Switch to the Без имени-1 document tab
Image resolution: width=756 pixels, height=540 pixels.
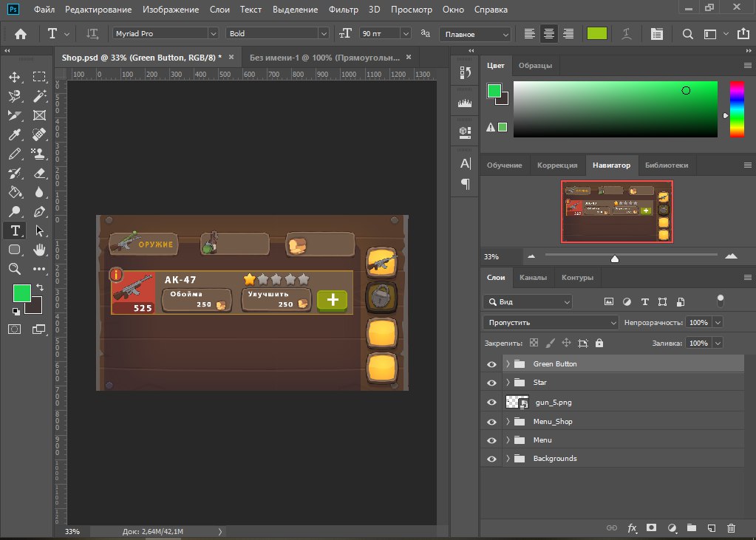(324, 58)
